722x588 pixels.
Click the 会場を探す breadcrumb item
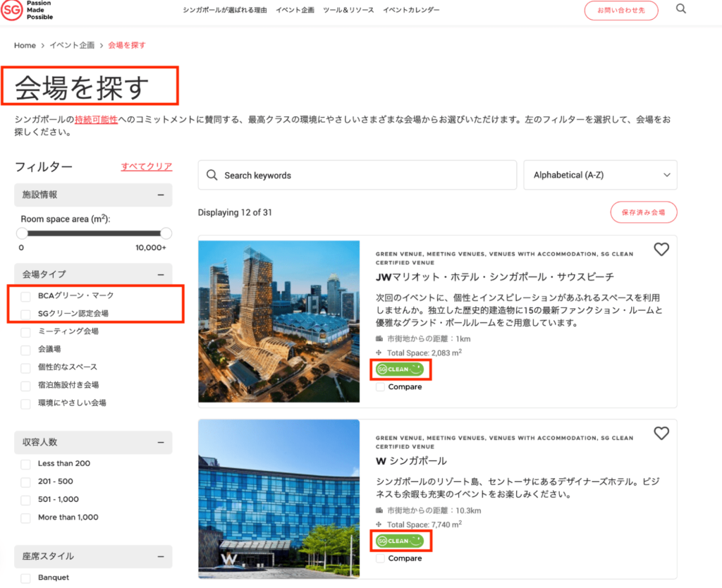pyautogui.click(x=127, y=45)
